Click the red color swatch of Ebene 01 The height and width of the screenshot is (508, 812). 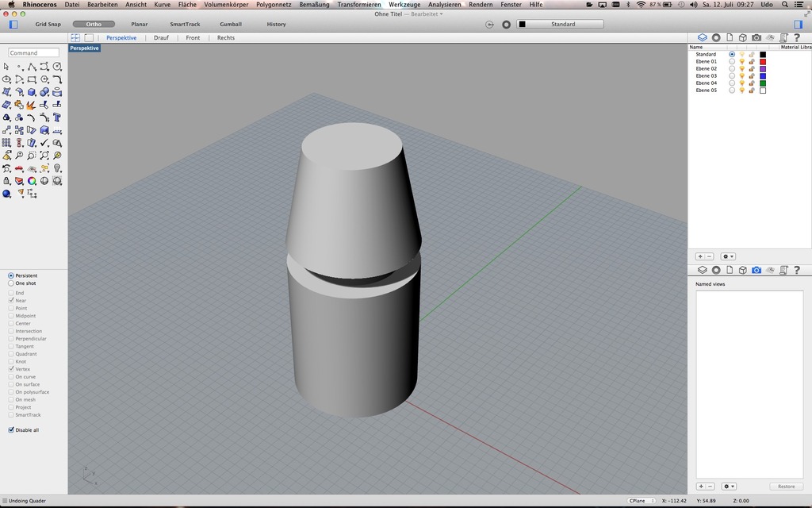click(763, 61)
